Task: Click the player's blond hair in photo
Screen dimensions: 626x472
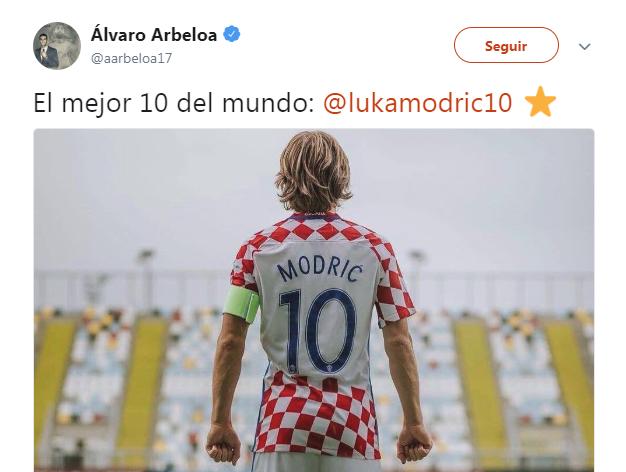Action: [313, 172]
